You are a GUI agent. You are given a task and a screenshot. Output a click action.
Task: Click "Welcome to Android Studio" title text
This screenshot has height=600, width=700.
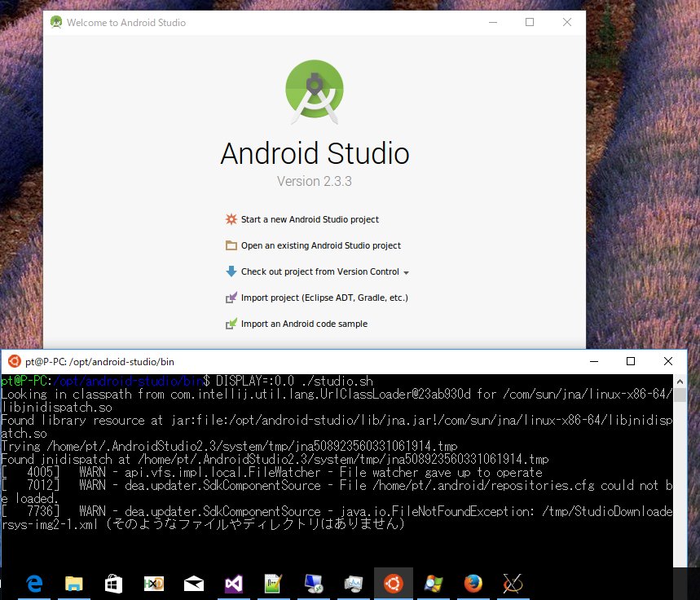coord(126,22)
